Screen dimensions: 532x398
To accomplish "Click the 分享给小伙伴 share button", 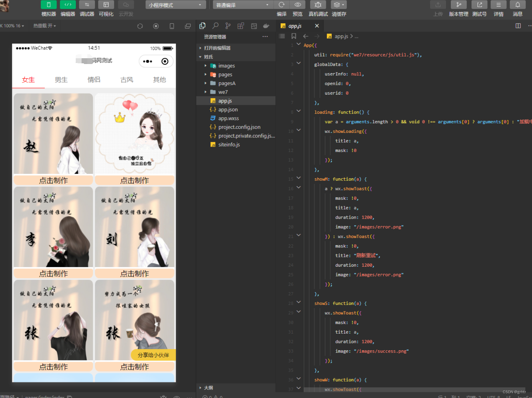I will click(x=153, y=355).
